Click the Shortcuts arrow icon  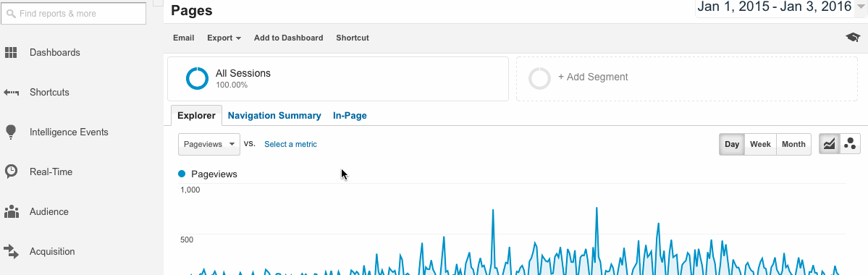[x=11, y=93]
